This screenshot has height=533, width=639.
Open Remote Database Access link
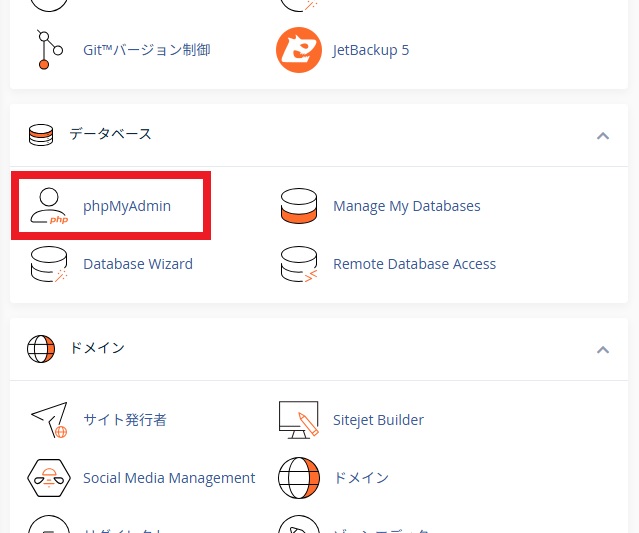pyautogui.click(x=414, y=264)
